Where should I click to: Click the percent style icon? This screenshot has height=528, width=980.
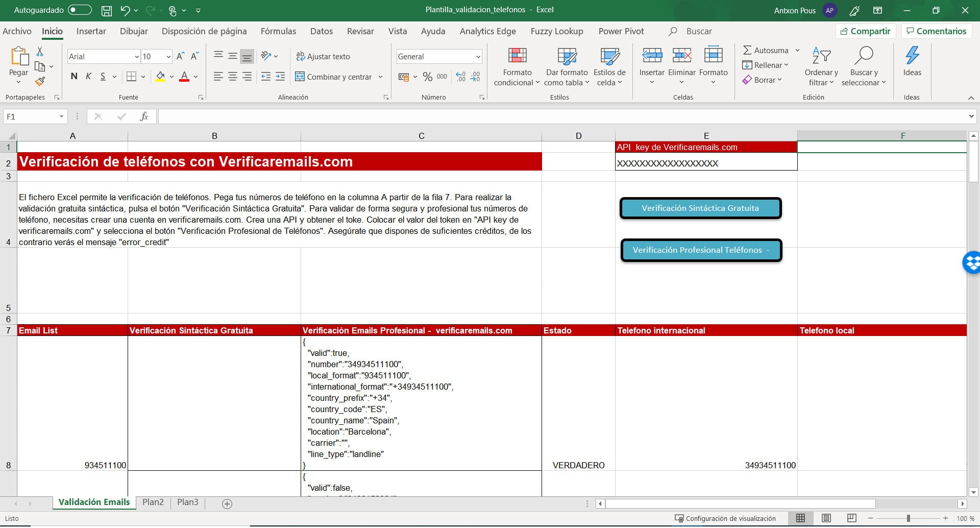coord(428,77)
